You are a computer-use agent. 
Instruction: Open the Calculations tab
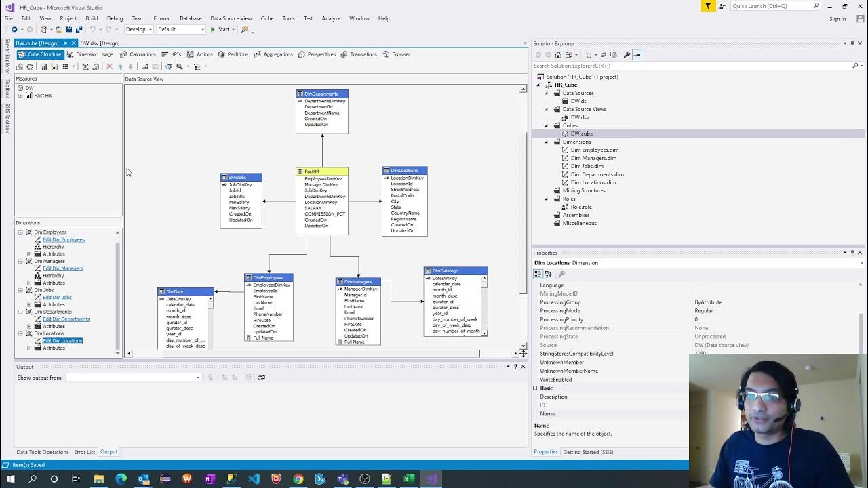(x=138, y=54)
